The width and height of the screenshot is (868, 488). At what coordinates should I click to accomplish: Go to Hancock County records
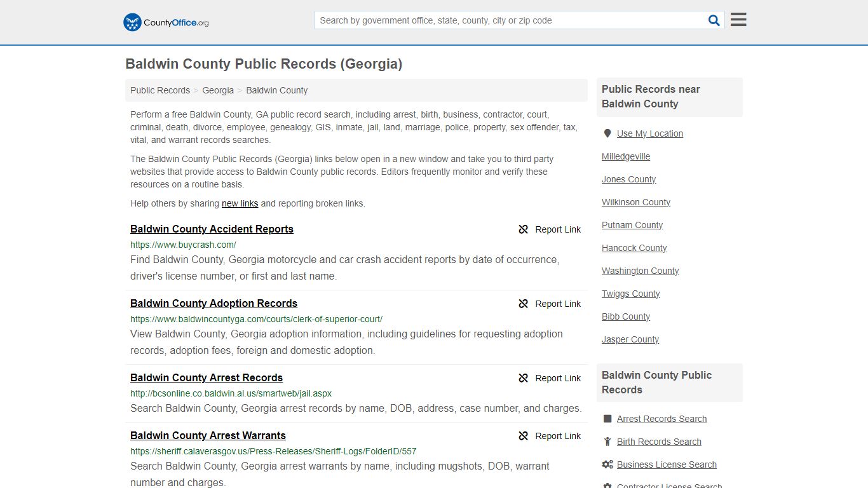coord(634,248)
